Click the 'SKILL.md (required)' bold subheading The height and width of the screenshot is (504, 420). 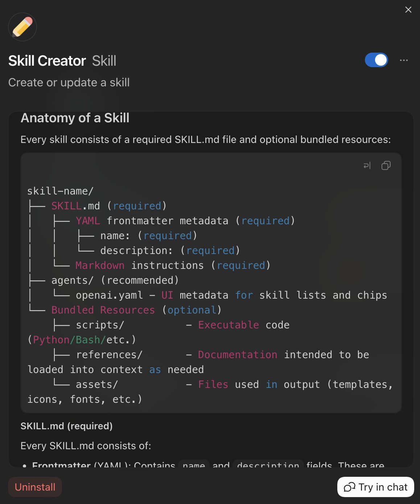pyautogui.click(x=66, y=426)
